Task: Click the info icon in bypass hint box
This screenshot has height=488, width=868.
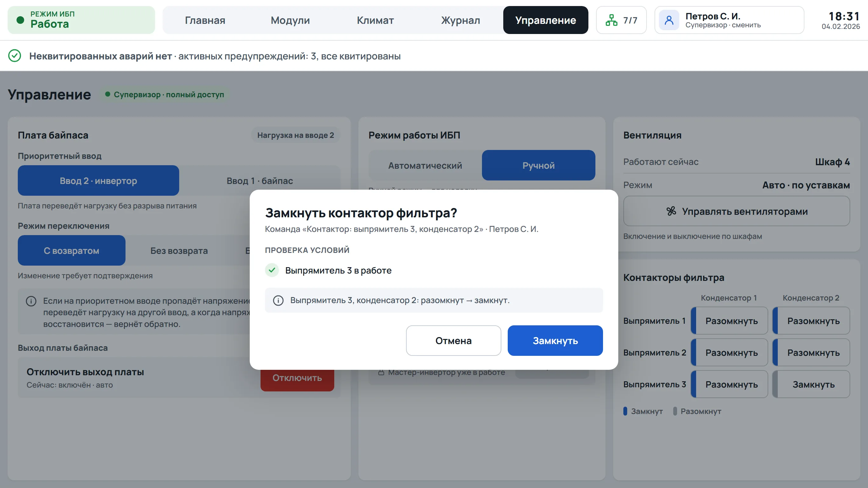Action: (31, 301)
